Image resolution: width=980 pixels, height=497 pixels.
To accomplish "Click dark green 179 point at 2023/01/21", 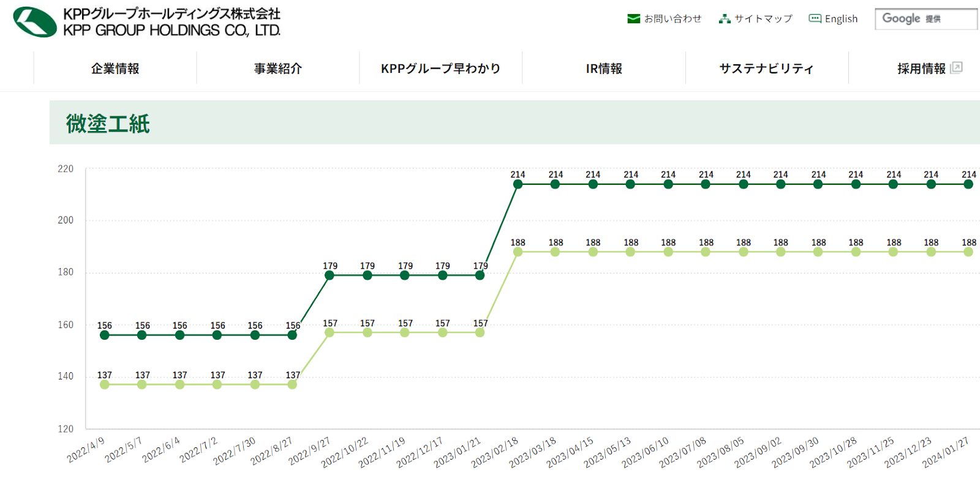I will pos(480,275).
